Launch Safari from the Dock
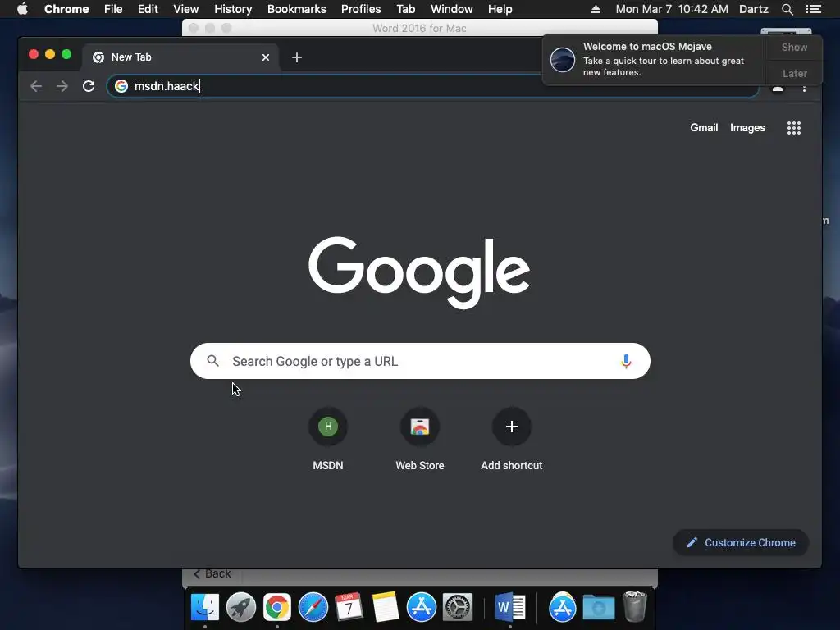The height and width of the screenshot is (630, 840). point(313,607)
